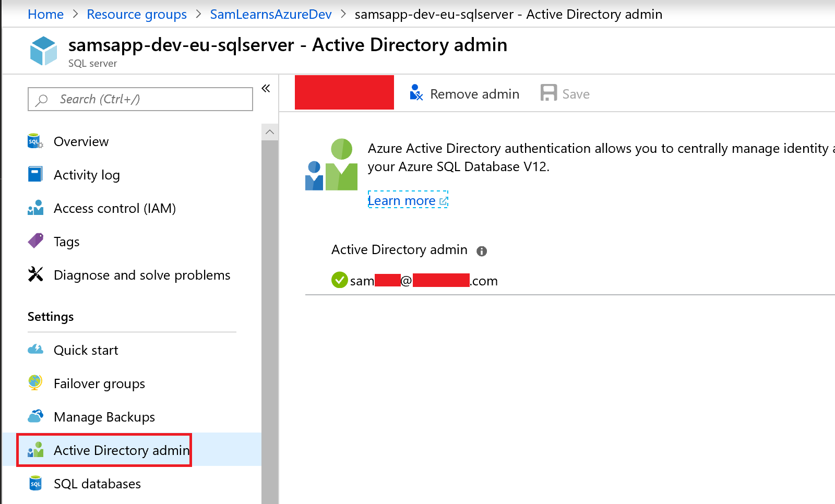The image size is (835, 504).
Task: Select Active Directory admin menu item
Action: coord(121,450)
